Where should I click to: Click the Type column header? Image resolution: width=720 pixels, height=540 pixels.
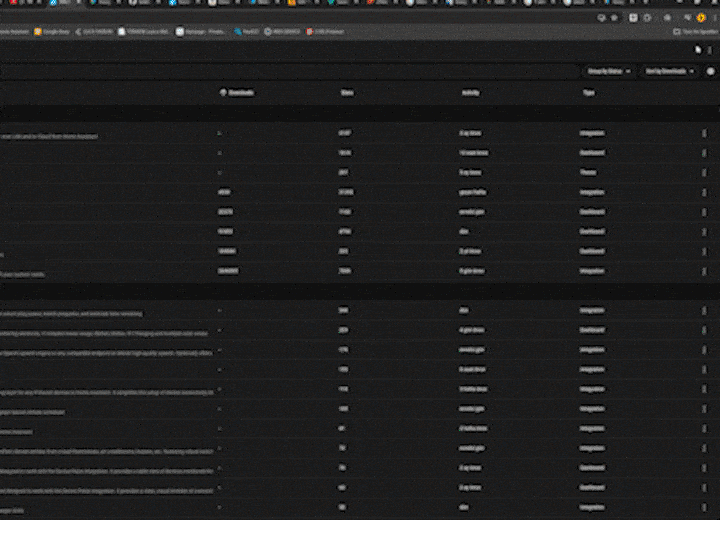click(588, 93)
